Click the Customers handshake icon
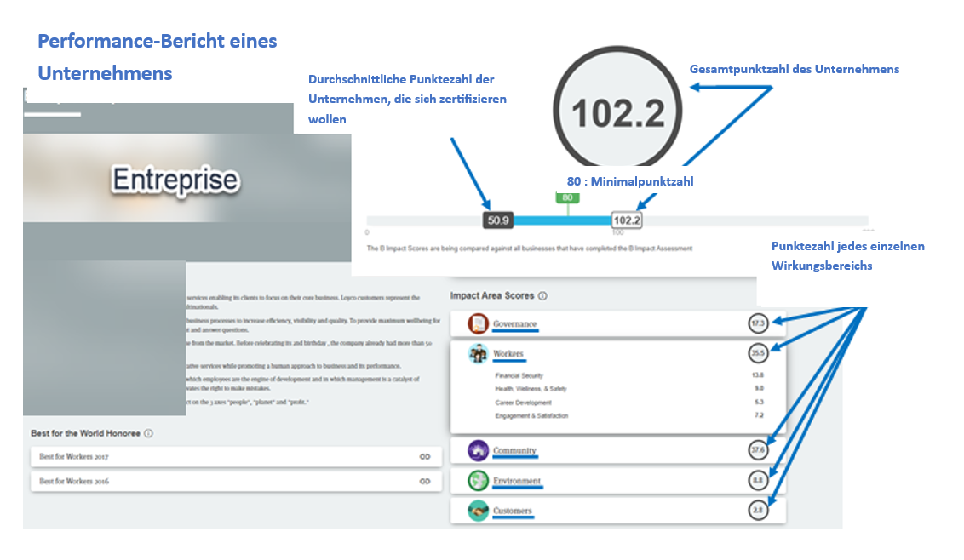The width and height of the screenshot is (964, 560). pyautogui.click(x=478, y=511)
